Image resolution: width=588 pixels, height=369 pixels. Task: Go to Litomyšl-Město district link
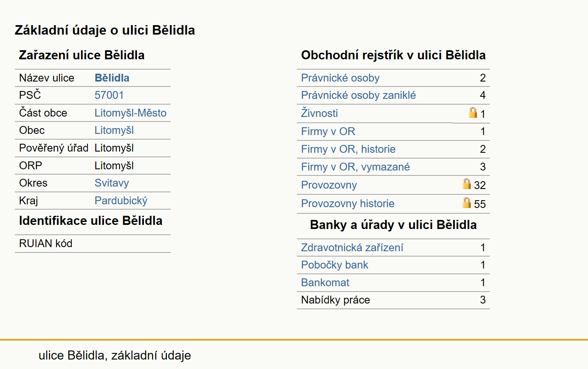(130, 113)
